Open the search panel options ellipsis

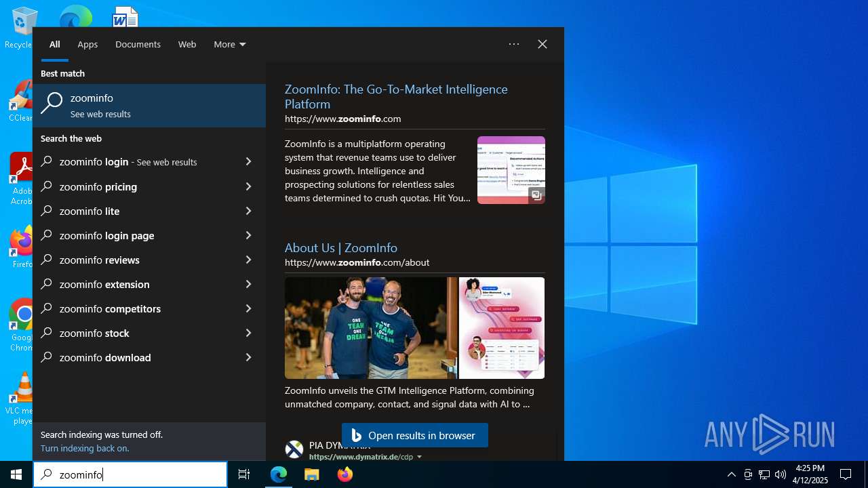(x=514, y=44)
